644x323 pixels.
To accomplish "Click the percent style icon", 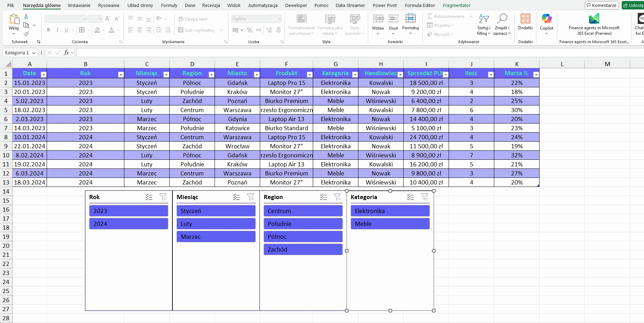I will 250,30.
